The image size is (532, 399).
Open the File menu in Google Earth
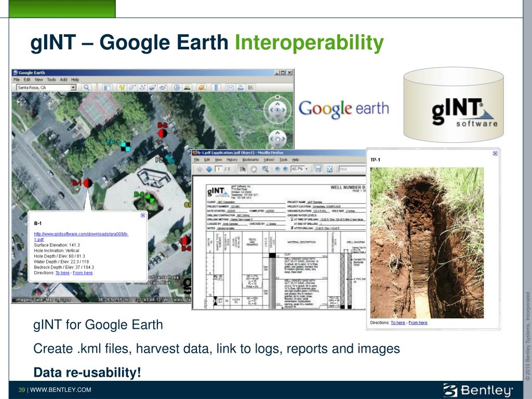[x=16, y=79]
